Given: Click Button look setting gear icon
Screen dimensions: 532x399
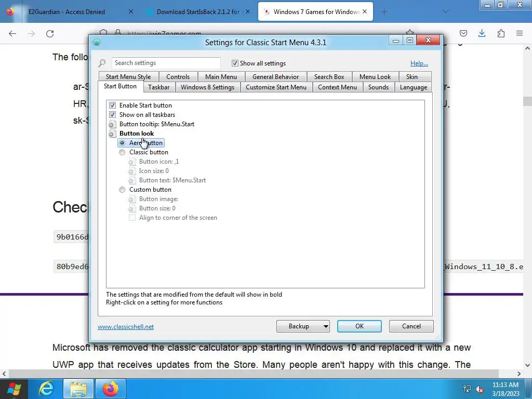Looking at the screenshot, I should 112,134.
